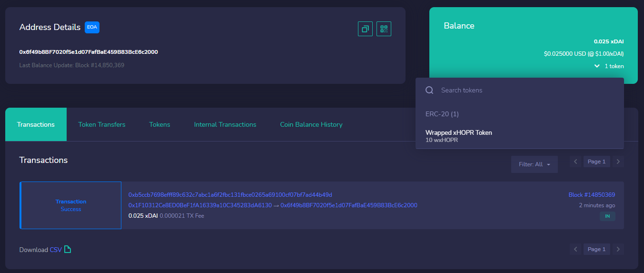Image resolution: width=644 pixels, height=273 pixels.
Task: Go to next page in bottom pagination
Action: coord(618,249)
